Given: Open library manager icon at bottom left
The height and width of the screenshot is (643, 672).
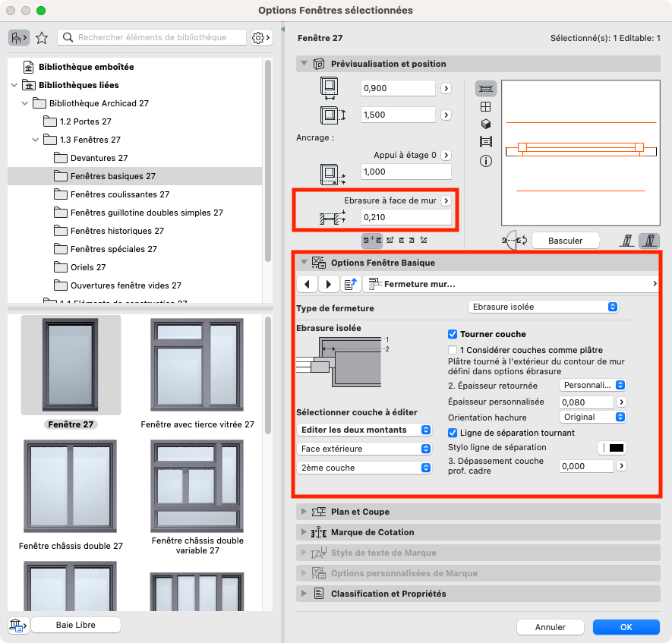Looking at the screenshot, I should [17, 625].
